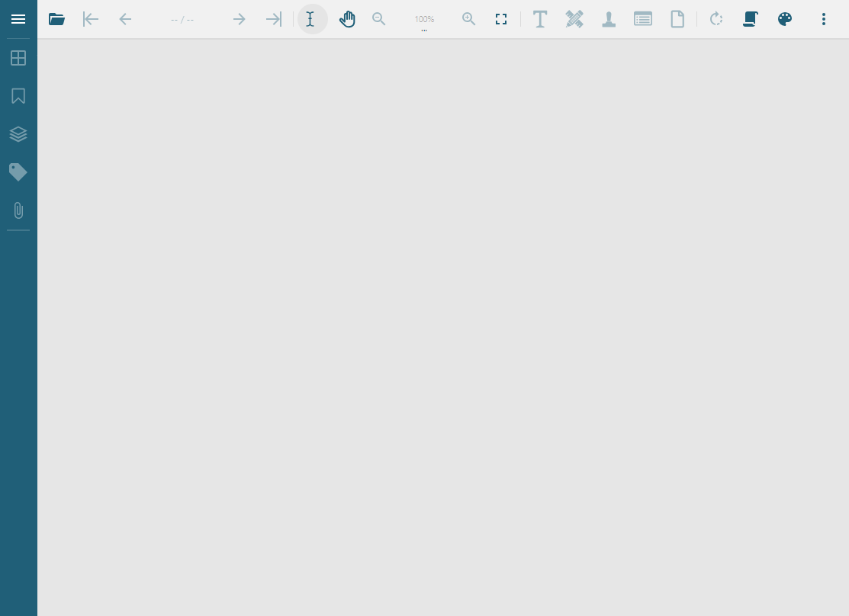Go to the previous page arrow
849x616 pixels.
click(126, 19)
